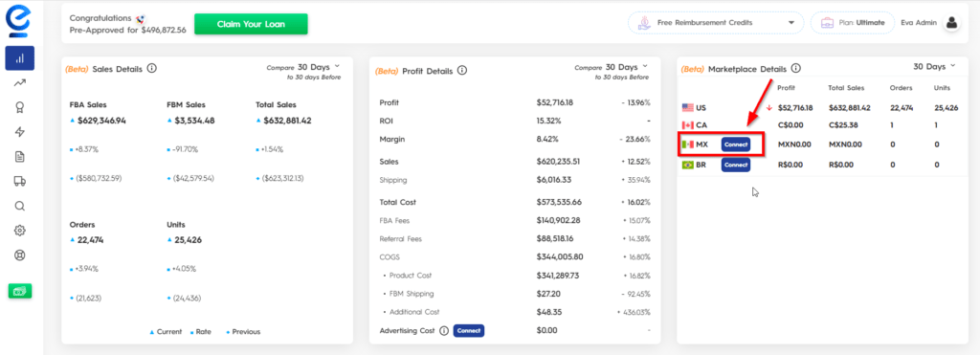Viewport: 980px width, 355px height.
Task: Click the Claim Your Loan button
Action: click(251, 24)
